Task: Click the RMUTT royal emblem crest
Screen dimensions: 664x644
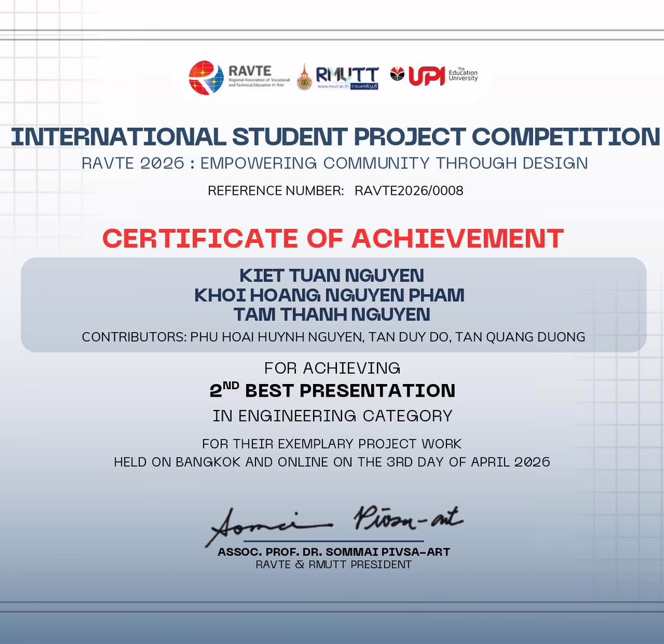Action: tap(304, 77)
